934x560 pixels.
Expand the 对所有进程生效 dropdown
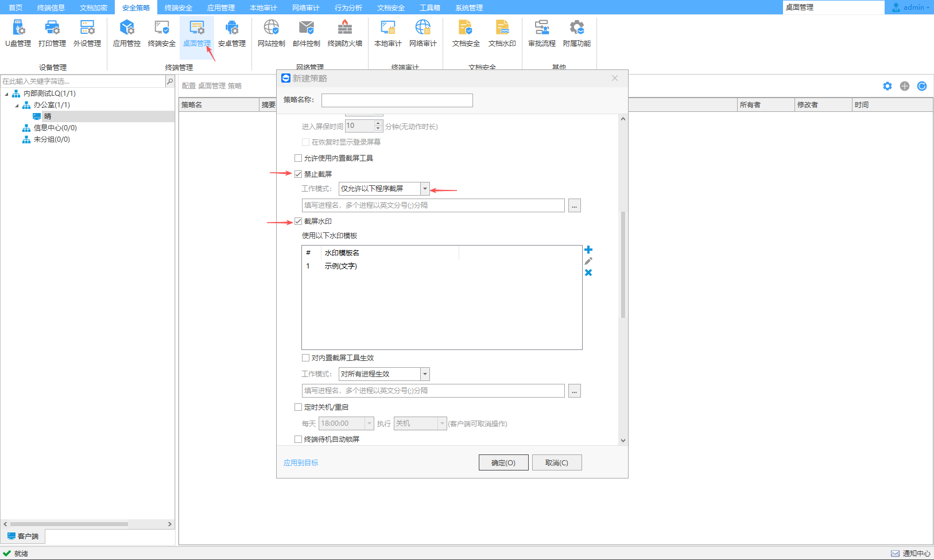(425, 374)
